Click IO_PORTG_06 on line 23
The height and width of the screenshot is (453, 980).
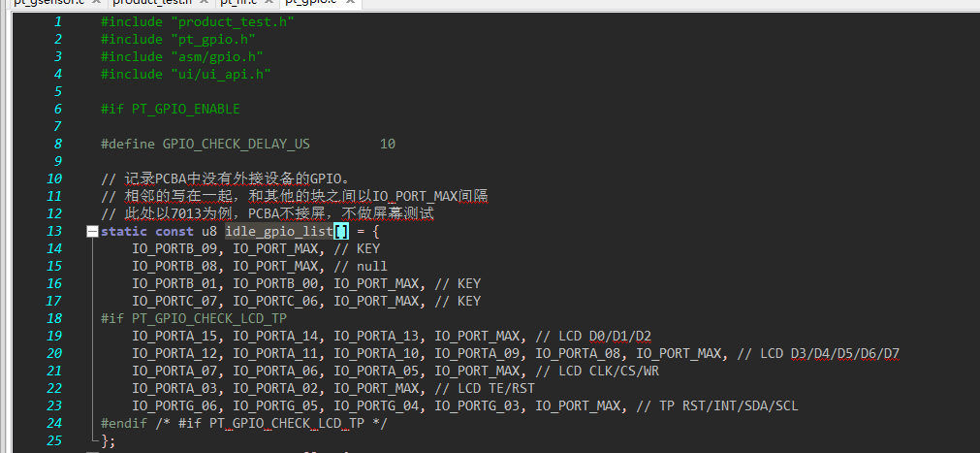coord(174,406)
